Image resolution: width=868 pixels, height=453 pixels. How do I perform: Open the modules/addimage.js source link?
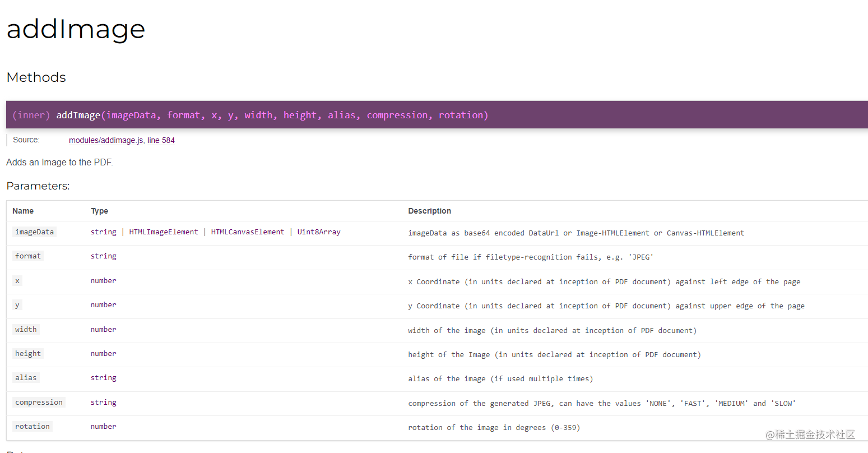tap(105, 140)
